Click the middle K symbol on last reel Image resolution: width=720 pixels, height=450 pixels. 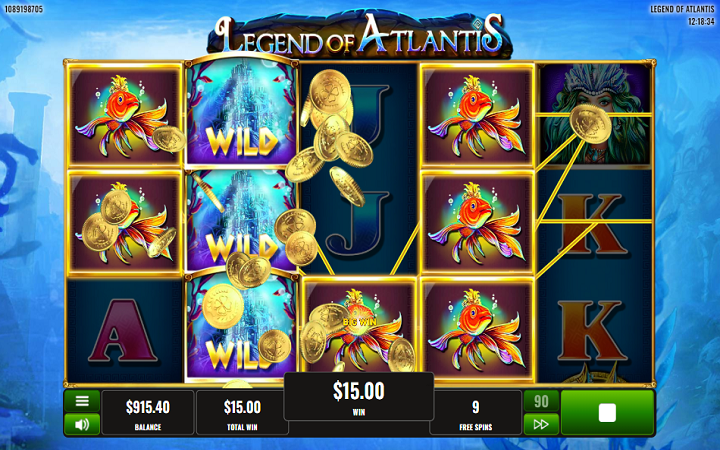[593, 224]
